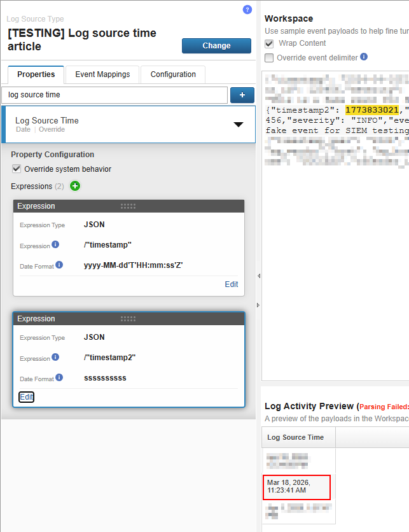Click info icon next to first Expression label
409x532 pixels.
(55, 244)
